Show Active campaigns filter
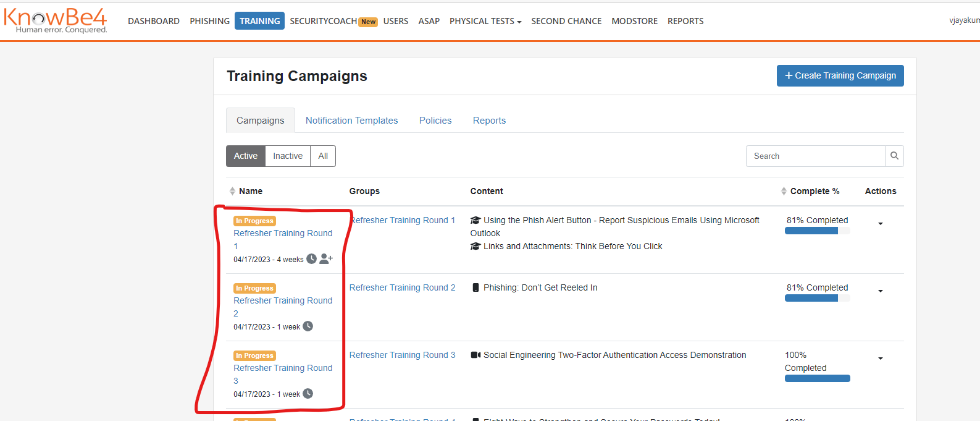The height and width of the screenshot is (421, 980). point(246,156)
